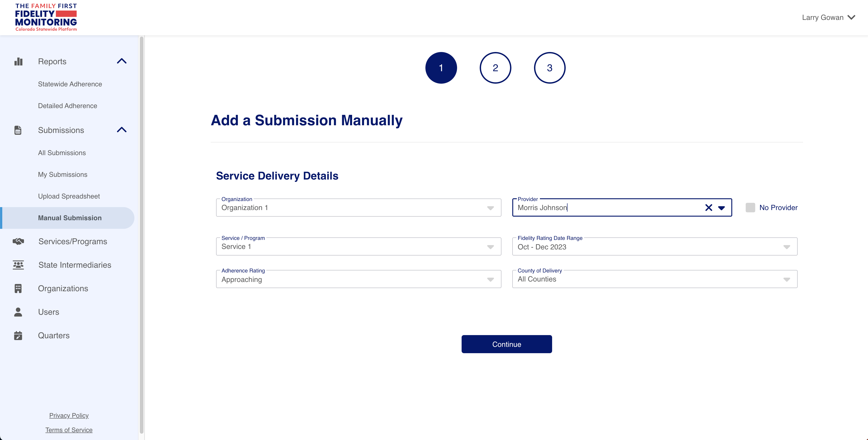Open Larry Gowan user menu
868x440 pixels.
click(x=828, y=17)
